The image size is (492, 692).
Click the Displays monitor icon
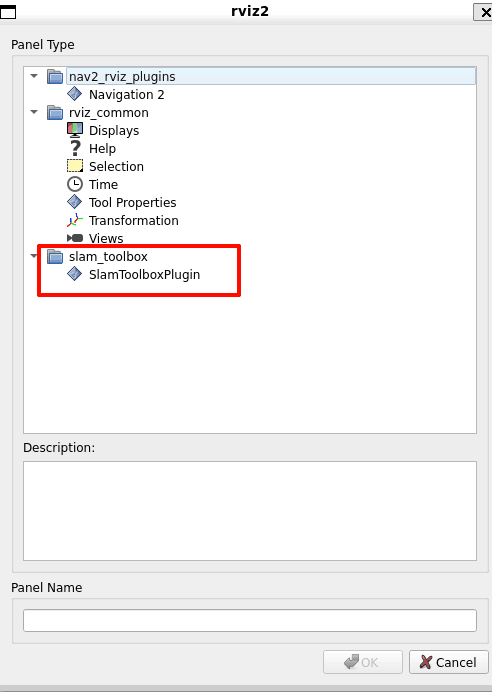(x=75, y=130)
